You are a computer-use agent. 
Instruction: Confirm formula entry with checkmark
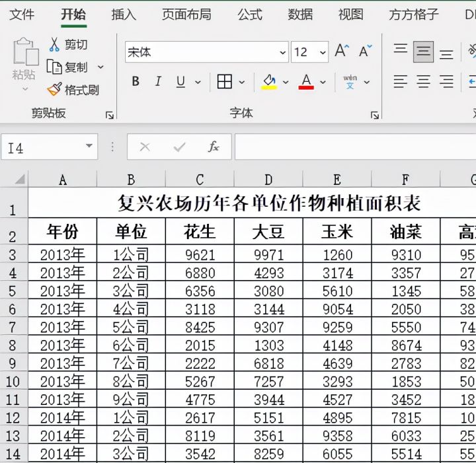pos(179,147)
